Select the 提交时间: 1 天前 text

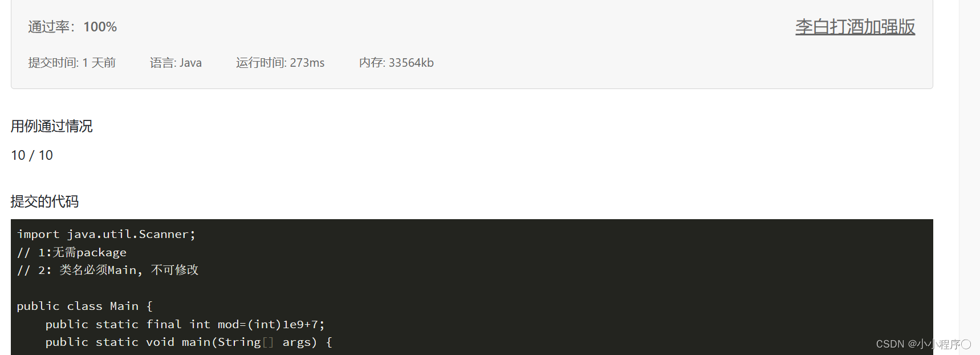point(72,63)
